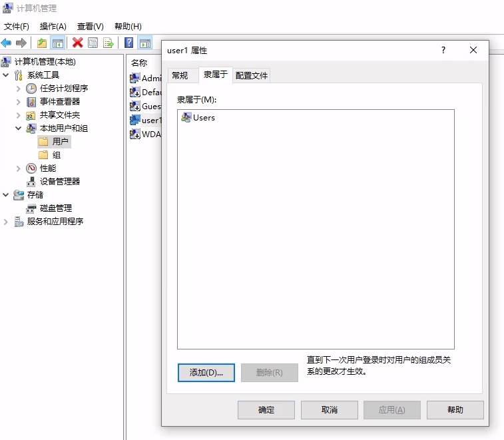Viewport: 504px width, 440px height.
Task: Open 设备管理器 in the tree
Action: pyautogui.click(x=59, y=181)
